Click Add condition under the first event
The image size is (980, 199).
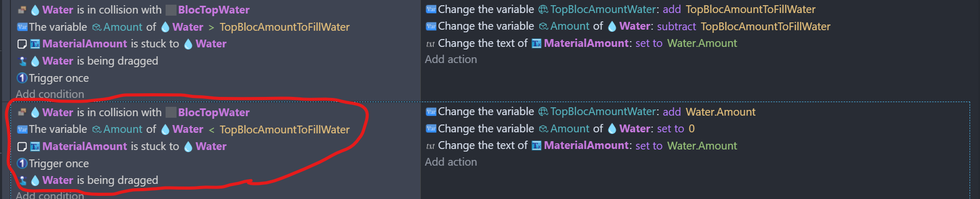50,94
